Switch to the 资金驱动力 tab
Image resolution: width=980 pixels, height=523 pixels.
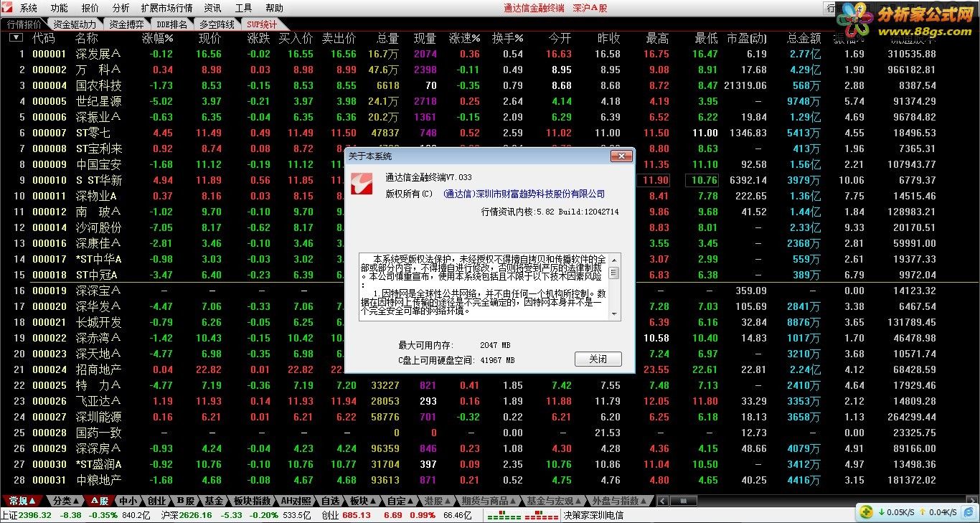tap(75, 24)
